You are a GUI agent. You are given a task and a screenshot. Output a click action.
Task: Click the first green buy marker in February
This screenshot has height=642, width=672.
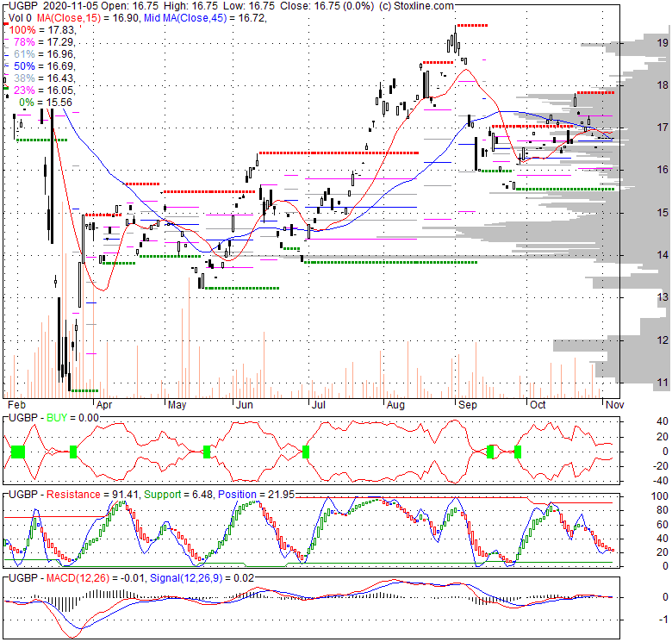[x=18, y=452]
